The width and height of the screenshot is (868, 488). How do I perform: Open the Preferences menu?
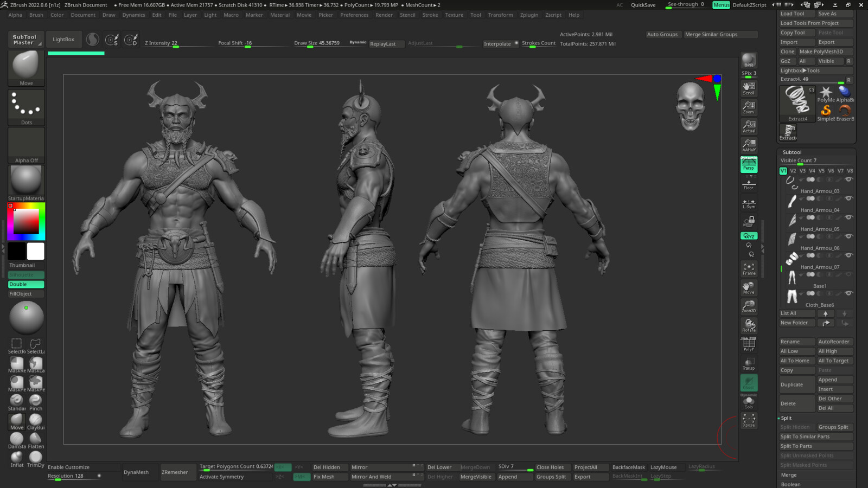[354, 15]
